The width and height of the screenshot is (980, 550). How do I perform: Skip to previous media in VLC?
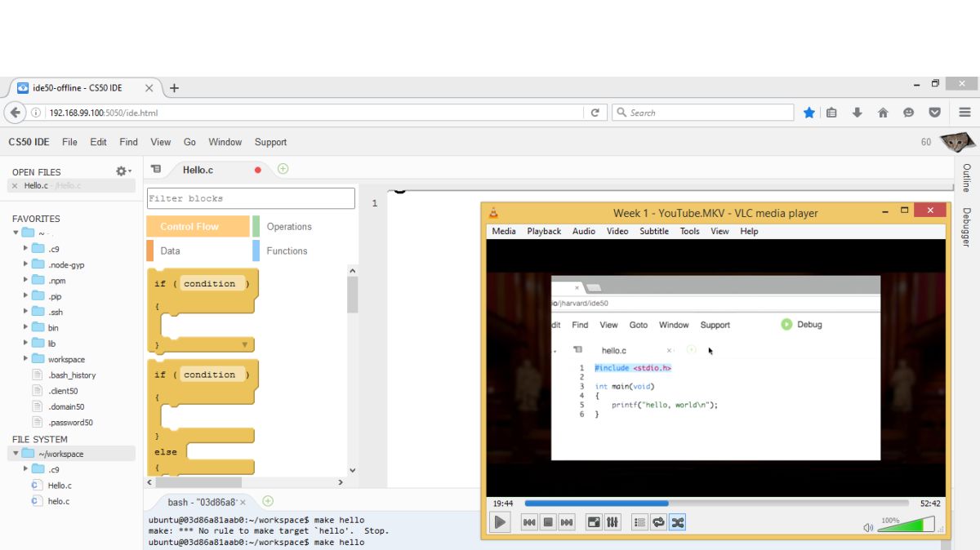point(529,522)
